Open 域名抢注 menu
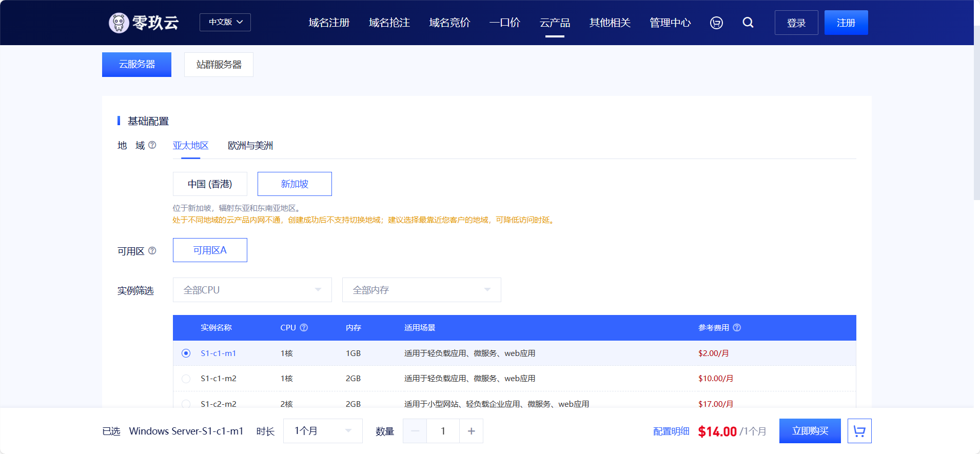Screen dimensions: 980x454 pyautogui.click(x=389, y=23)
